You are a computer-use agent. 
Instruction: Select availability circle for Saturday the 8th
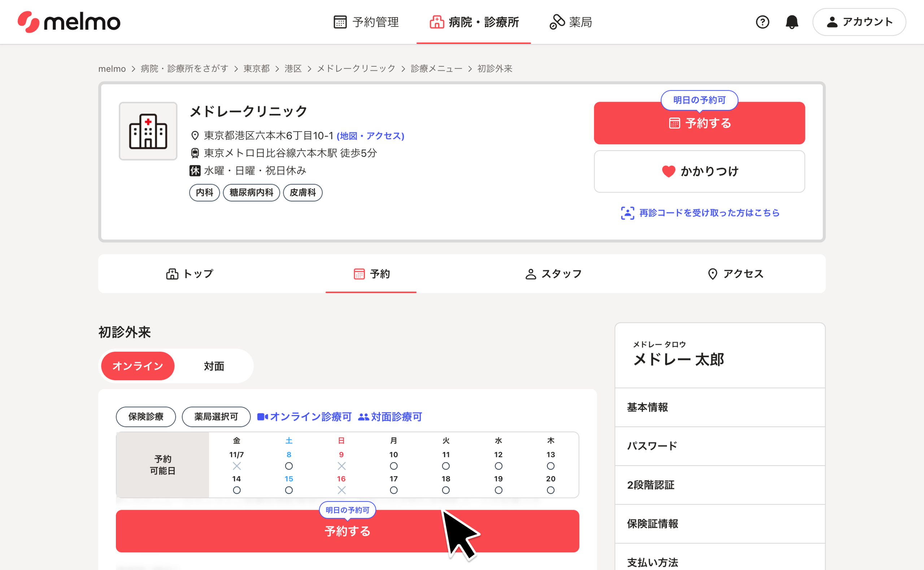(x=289, y=466)
